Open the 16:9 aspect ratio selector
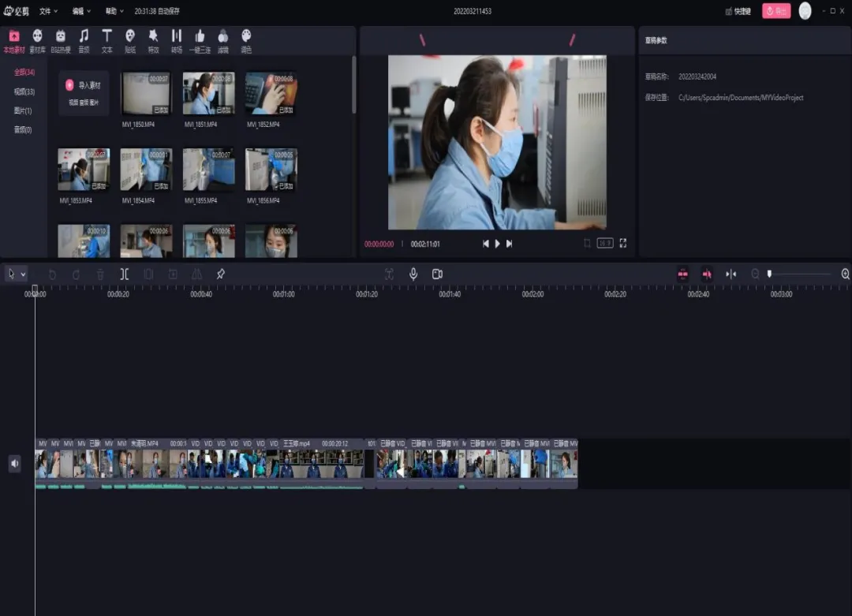852x616 pixels. (605, 244)
